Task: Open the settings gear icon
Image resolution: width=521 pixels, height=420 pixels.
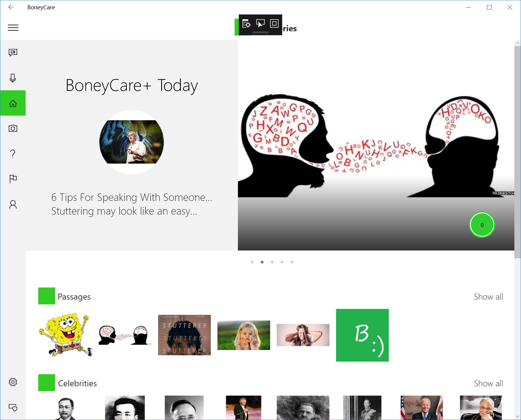Action: 13,382
